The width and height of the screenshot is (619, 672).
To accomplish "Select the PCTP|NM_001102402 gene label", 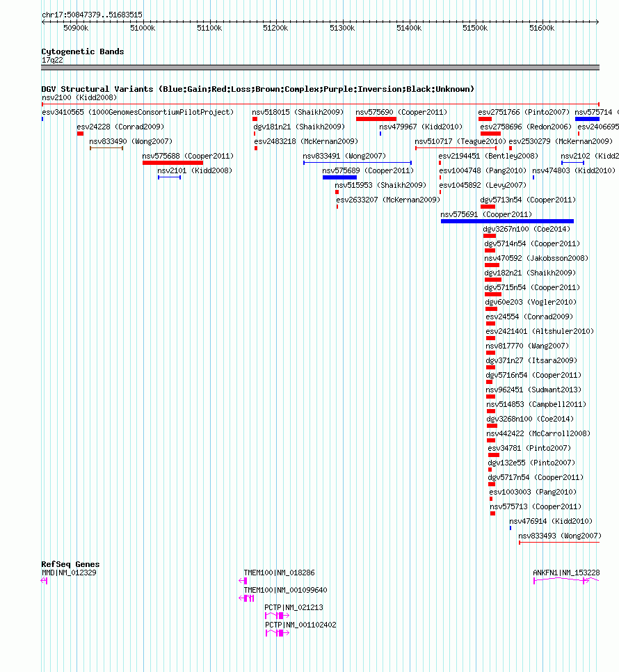I will pyautogui.click(x=300, y=625).
